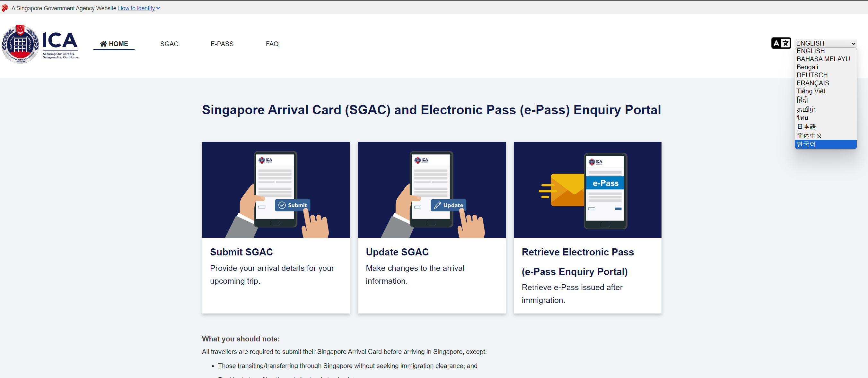Select BAHASA MELAYU from language list
This screenshot has width=868, height=378.
tap(826, 59)
